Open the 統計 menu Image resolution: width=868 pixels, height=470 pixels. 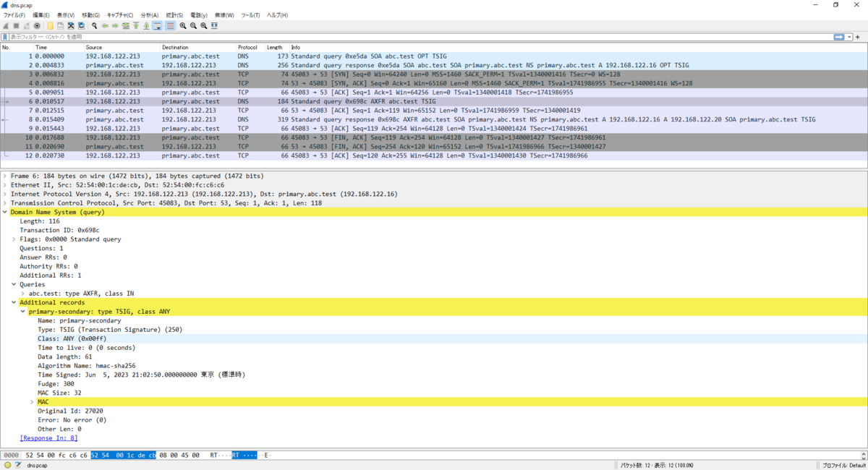click(x=174, y=14)
